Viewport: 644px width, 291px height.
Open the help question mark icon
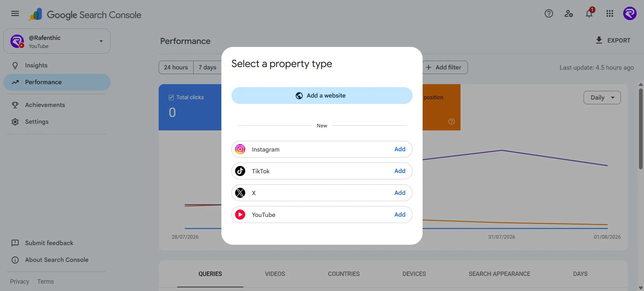point(549,13)
